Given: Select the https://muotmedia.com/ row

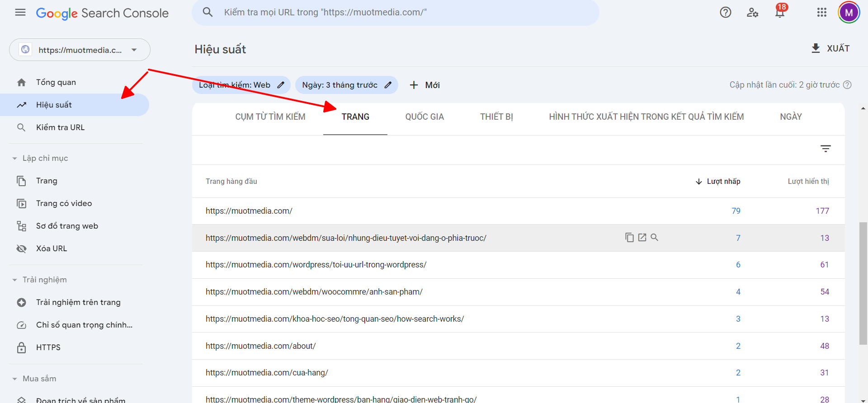Looking at the screenshot, I should point(519,211).
